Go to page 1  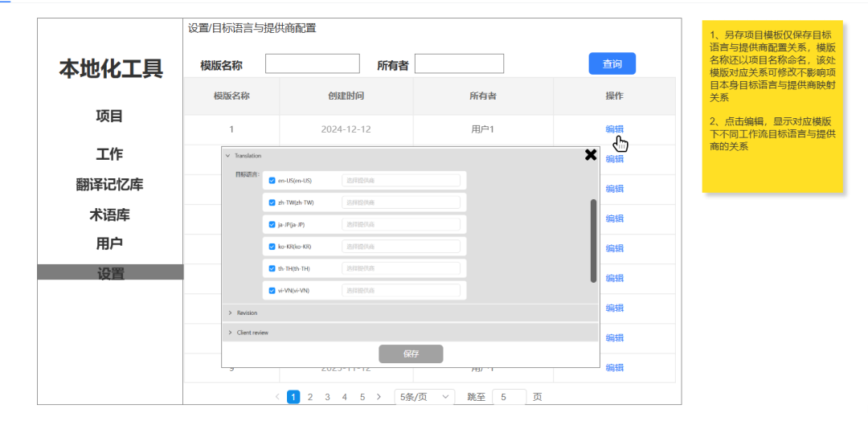click(293, 397)
